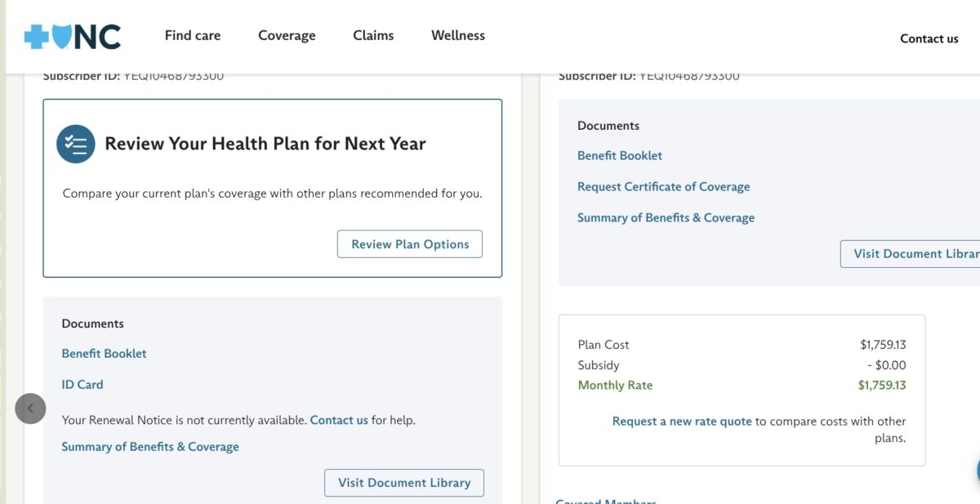Open the Find care menu

pos(192,35)
